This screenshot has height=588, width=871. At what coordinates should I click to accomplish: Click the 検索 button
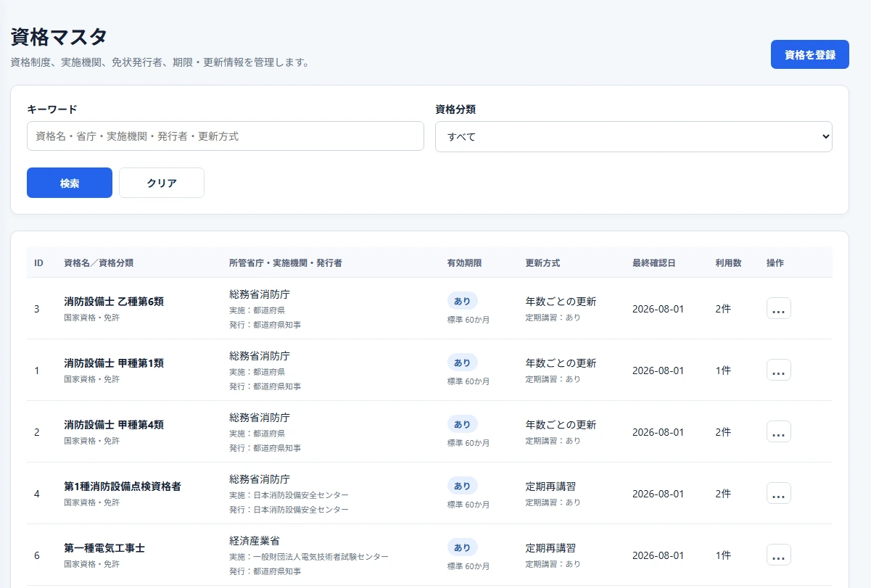[70, 183]
